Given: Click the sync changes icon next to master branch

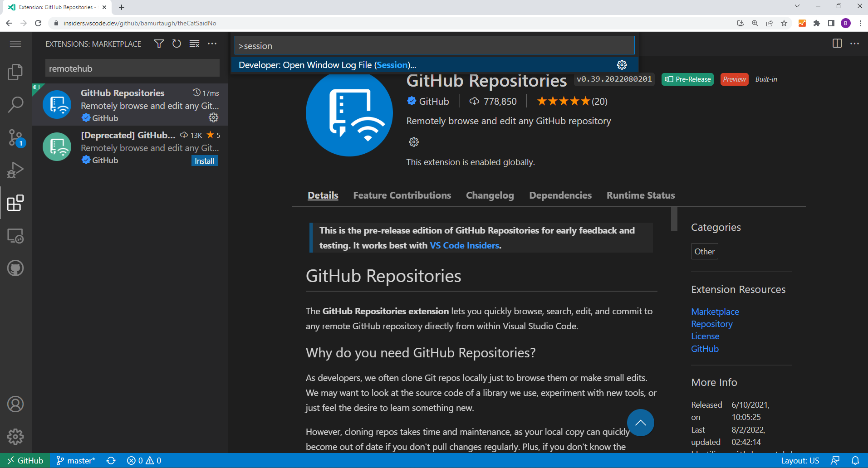Looking at the screenshot, I should 111,460.
